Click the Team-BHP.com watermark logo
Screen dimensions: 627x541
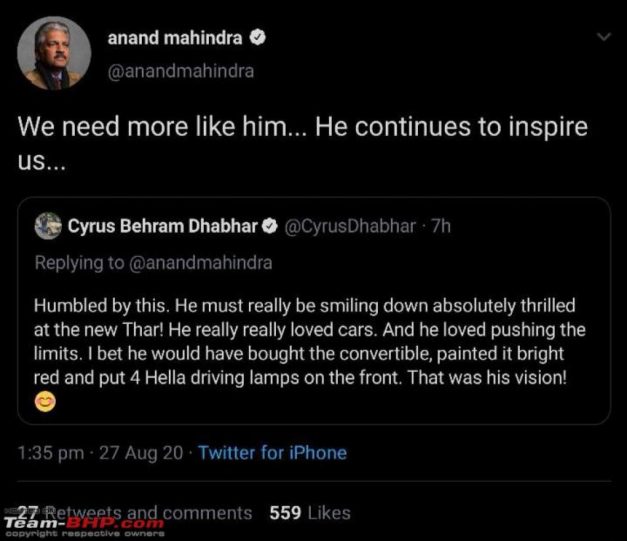coord(84,523)
